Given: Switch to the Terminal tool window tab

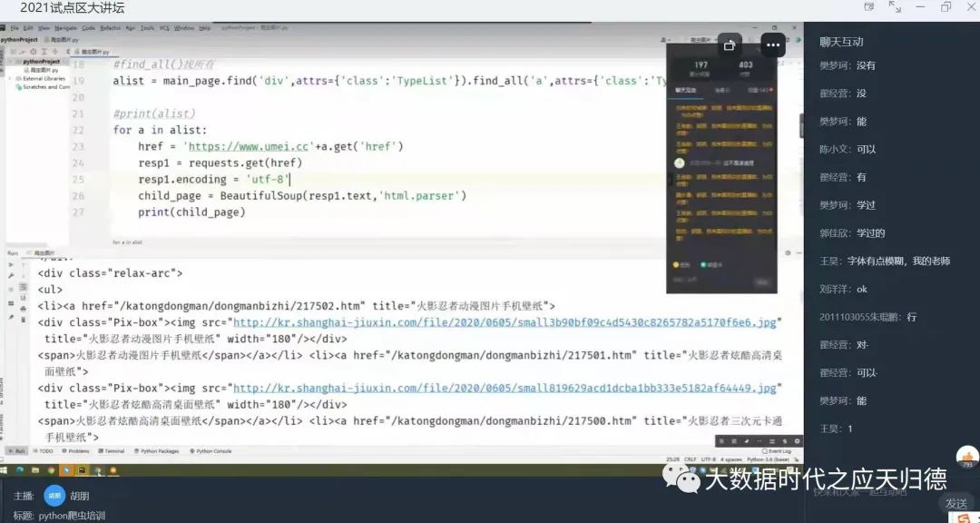Looking at the screenshot, I should (112, 451).
